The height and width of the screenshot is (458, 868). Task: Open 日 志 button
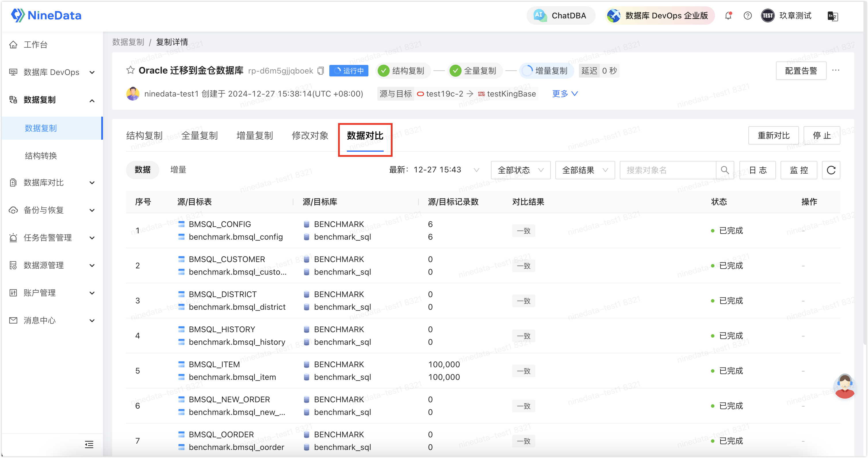[758, 170]
